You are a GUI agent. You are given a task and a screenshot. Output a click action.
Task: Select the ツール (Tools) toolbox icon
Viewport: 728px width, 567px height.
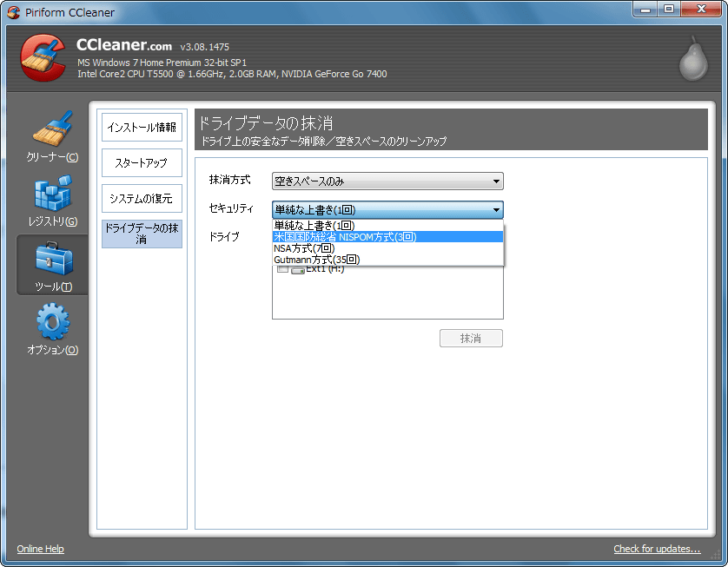coord(52,259)
